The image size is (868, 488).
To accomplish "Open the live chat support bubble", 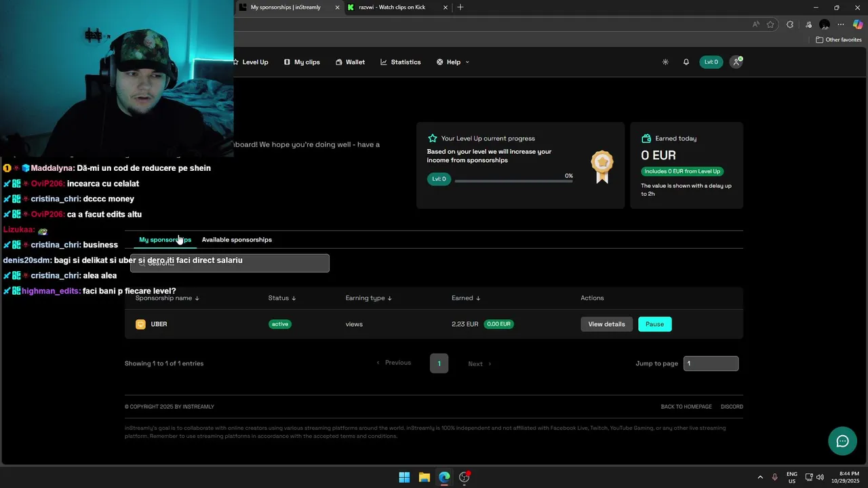I will (842, 441).
